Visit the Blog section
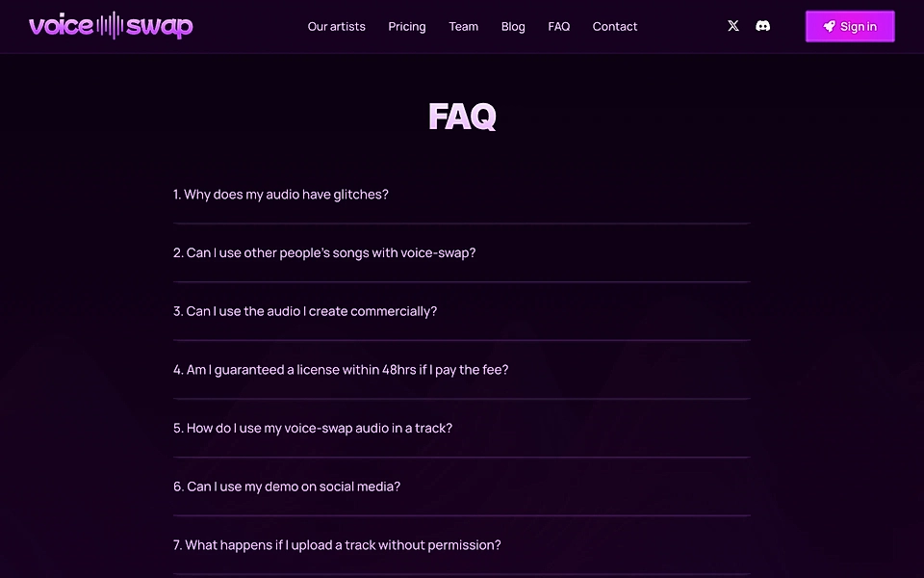 pos(512,27)
